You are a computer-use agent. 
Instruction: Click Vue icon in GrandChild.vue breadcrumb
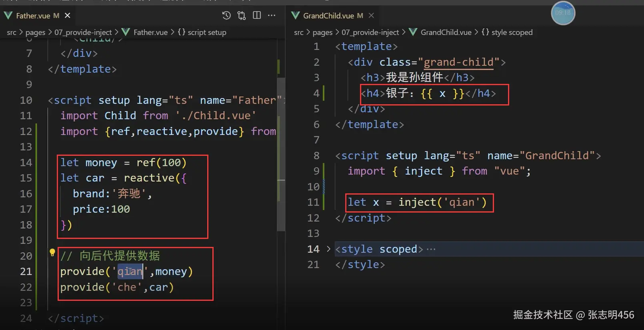click(413, 32)
